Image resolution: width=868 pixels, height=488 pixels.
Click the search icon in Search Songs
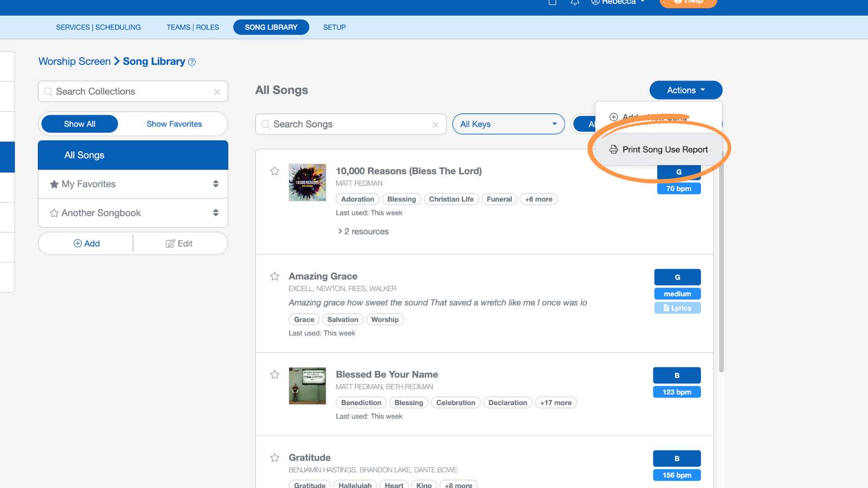(x=266, y=125)
